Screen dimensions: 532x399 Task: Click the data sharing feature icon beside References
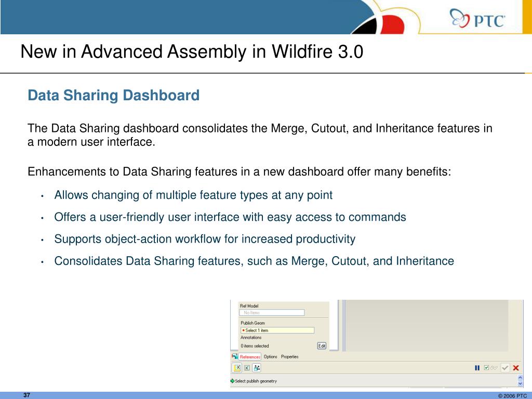(235, 356)
